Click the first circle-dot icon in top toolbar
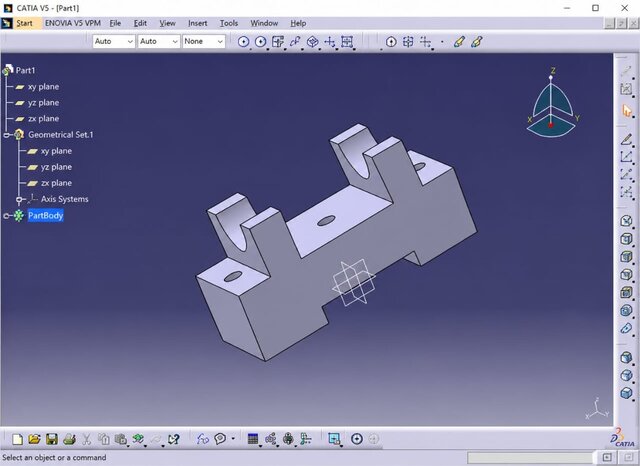The image size is (640, 466). tap(243, 42)
